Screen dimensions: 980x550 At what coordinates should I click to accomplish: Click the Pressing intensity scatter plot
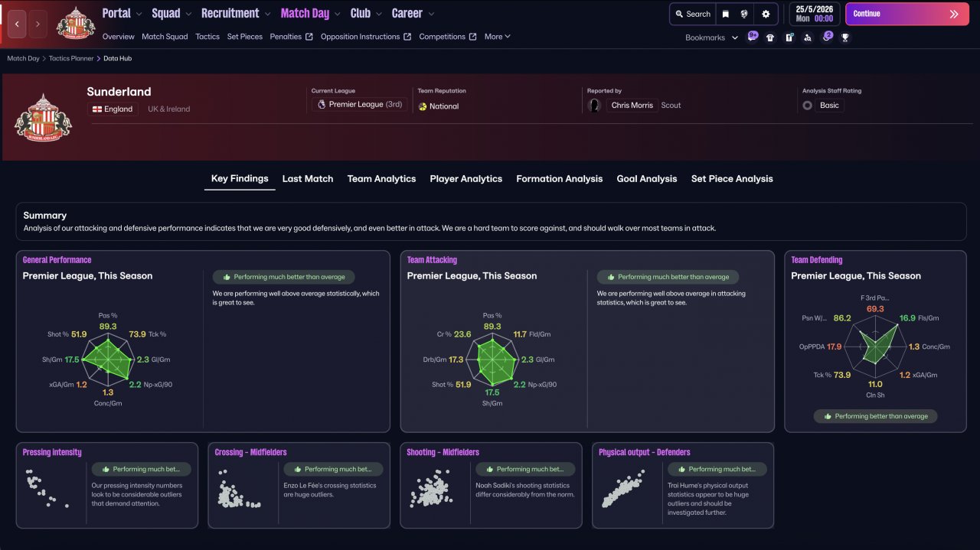click(47, 490)
